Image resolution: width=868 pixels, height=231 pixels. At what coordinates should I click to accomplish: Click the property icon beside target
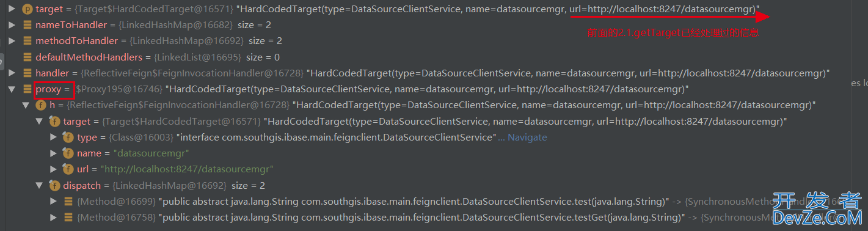click(27, 9)
